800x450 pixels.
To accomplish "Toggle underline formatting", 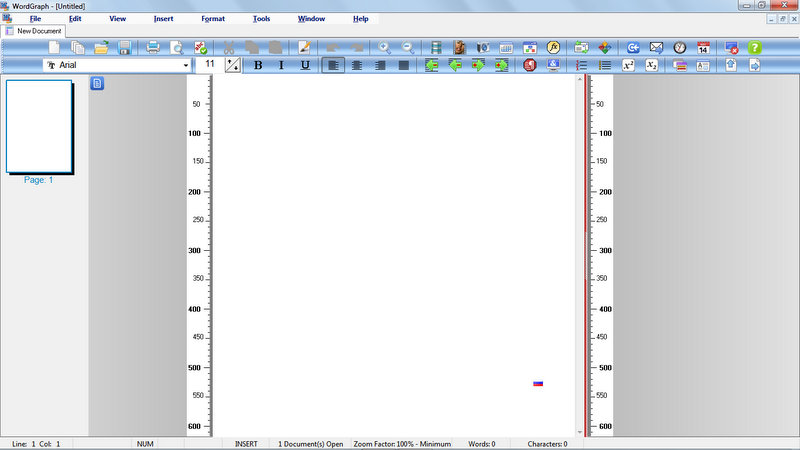I will click(x=305, y=65).
